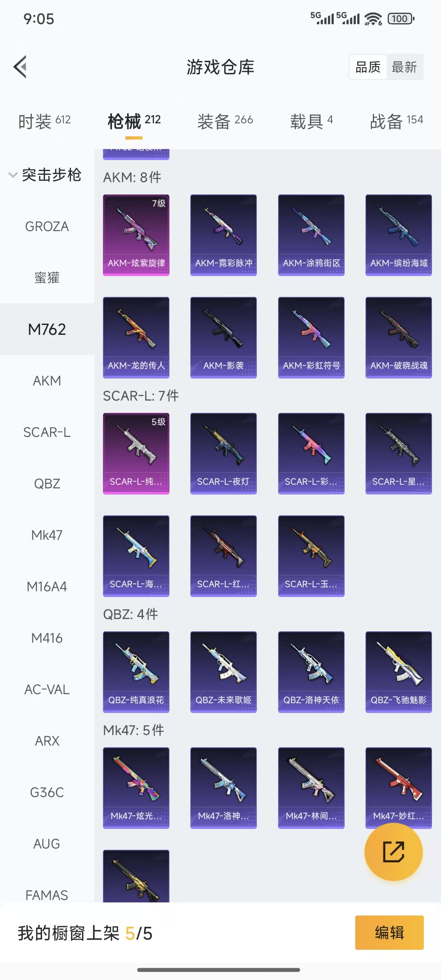Switch sorting to 最新
Screen dimensions: 441x980
404,67
